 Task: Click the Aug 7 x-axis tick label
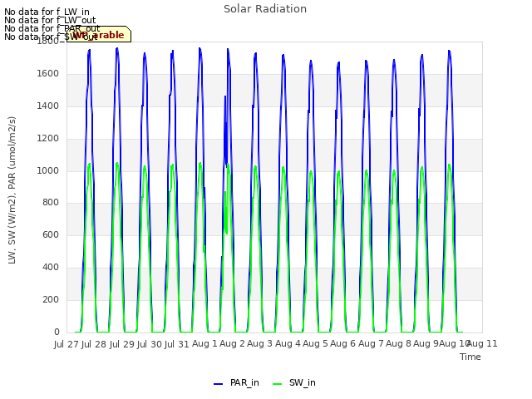[371, 344]
